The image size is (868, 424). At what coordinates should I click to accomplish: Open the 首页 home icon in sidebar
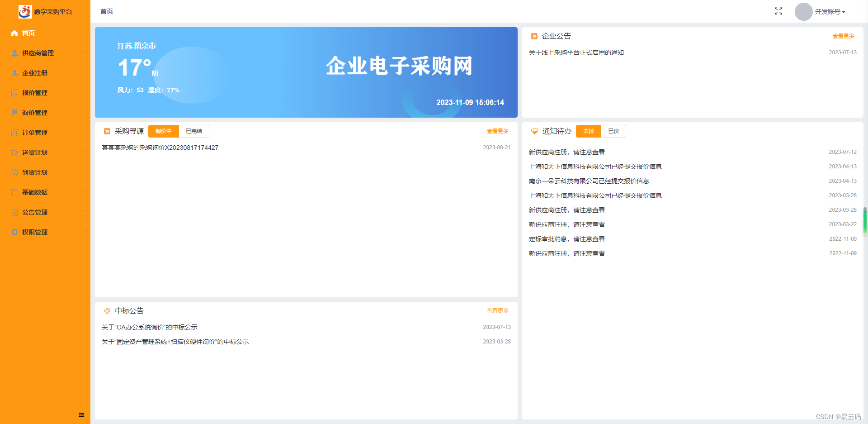pyautogui.click(x=14, y=33)
